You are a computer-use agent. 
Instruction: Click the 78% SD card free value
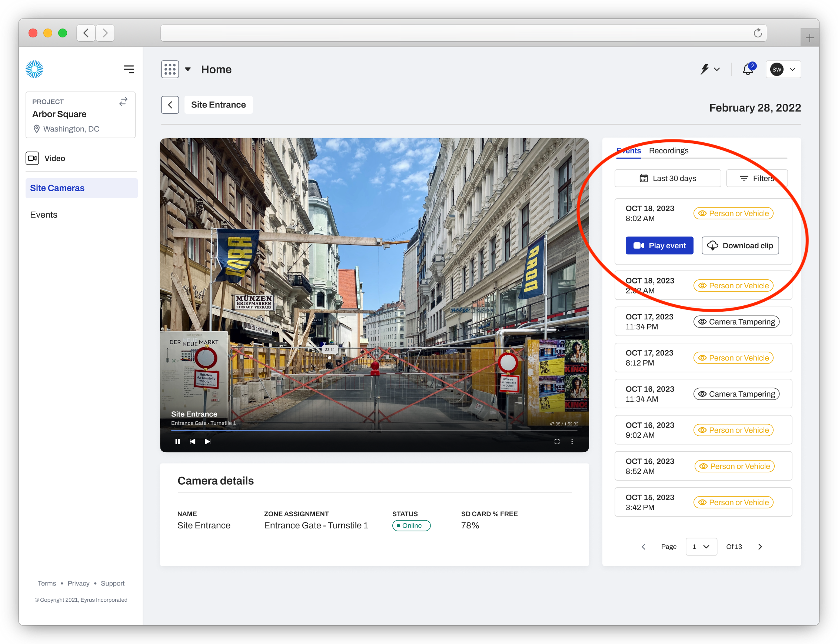[470, 525]
